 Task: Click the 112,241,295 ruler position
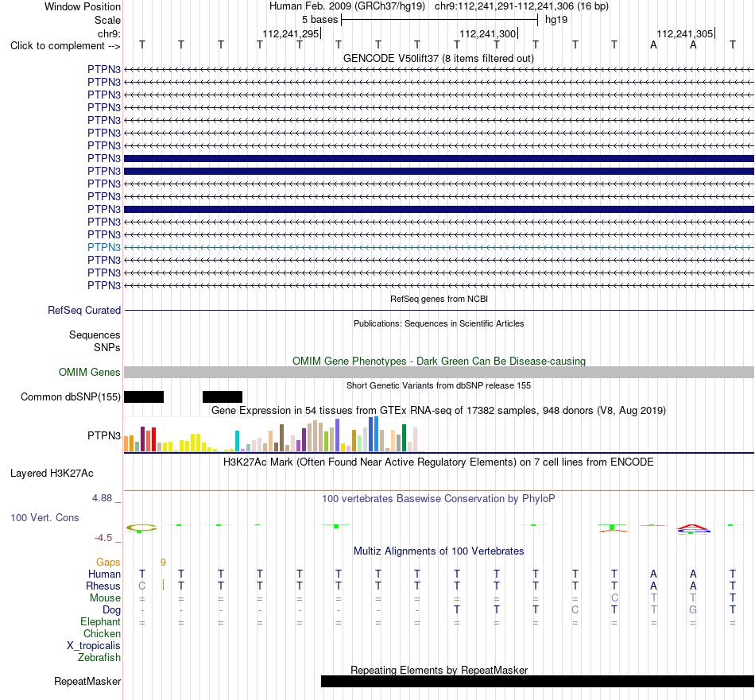(x=290, y=33)
